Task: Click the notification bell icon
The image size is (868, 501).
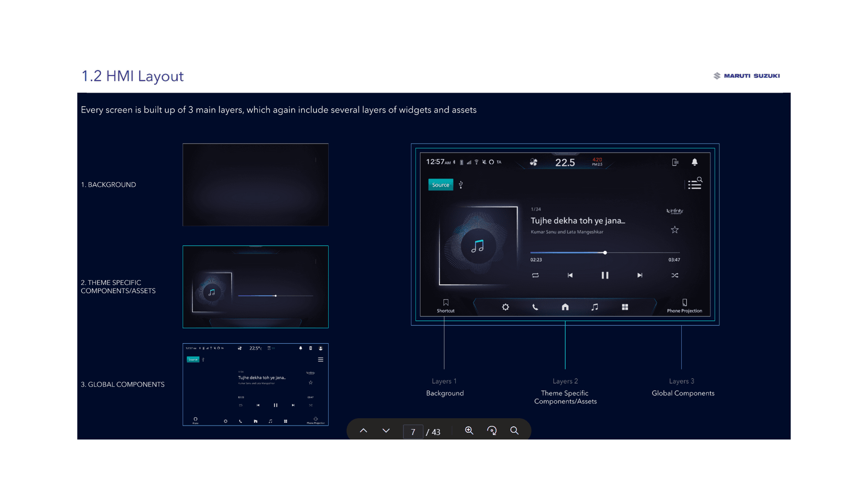Action: tap(694, 162)
